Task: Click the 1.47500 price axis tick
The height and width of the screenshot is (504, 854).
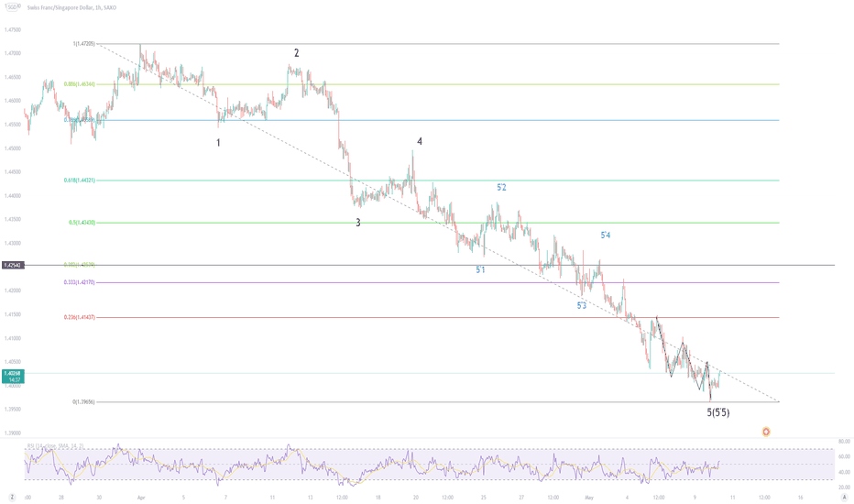Action: (13, 30)
